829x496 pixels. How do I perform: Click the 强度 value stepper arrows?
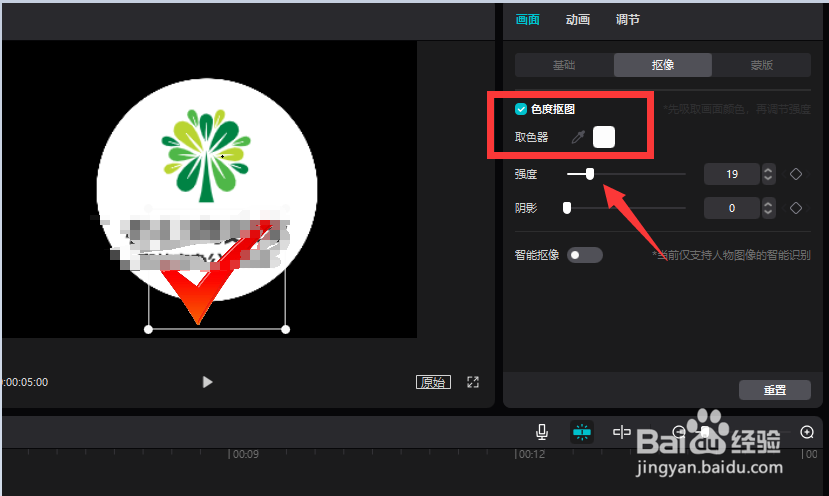768,174
